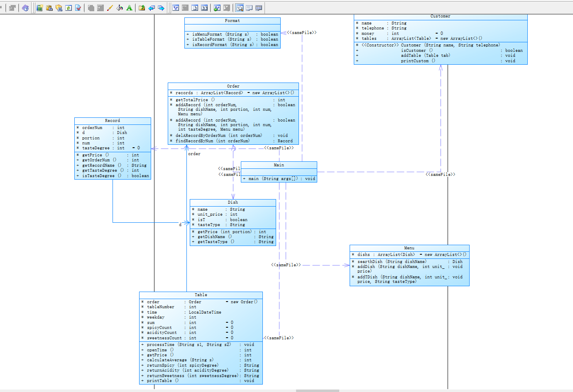Click the green new-item icon with star

coord(39,8)
